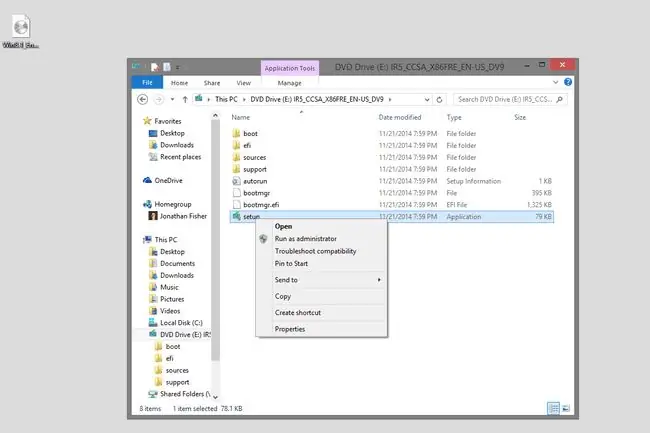This screenshot has height=433, width=650.
Task: Click the efi folder icon in file list
Action: 236,145
